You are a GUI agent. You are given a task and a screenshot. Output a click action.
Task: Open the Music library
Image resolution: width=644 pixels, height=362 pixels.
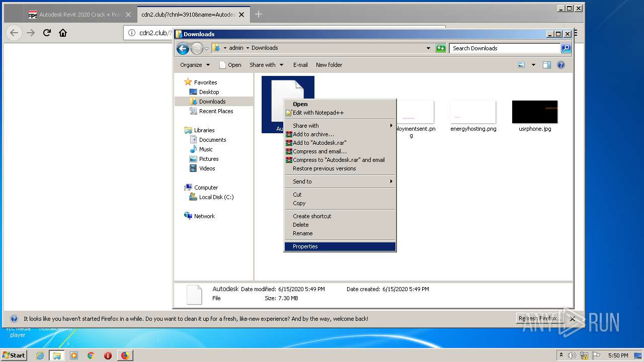coord(201,149)
